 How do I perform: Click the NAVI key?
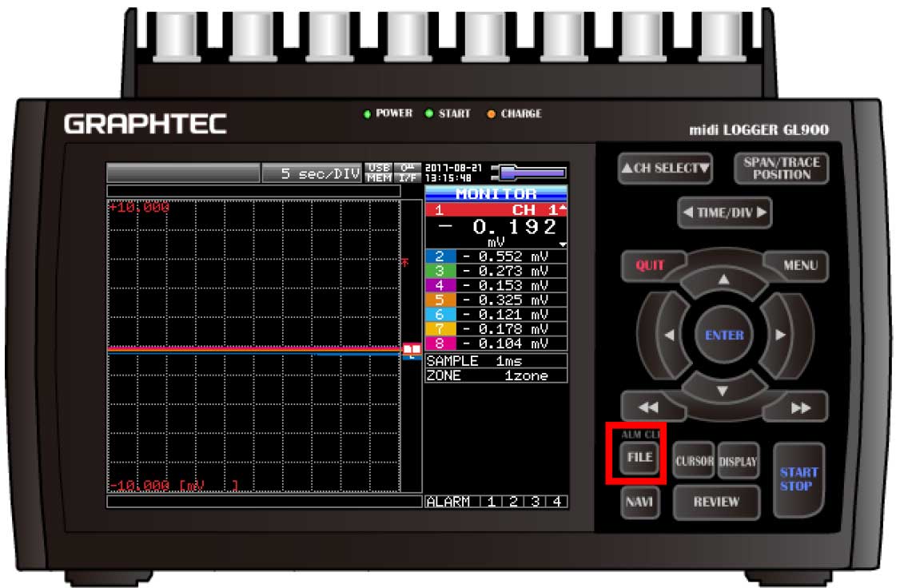(639, 502)
